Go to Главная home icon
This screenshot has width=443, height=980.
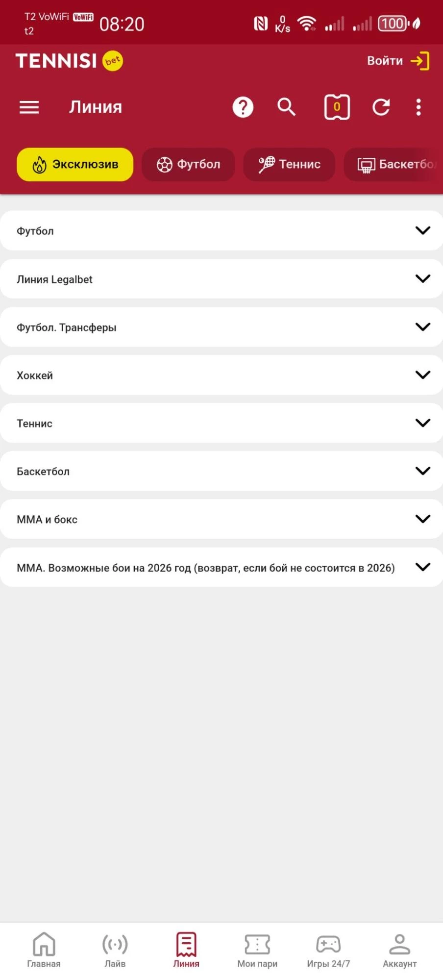point(44,950)
